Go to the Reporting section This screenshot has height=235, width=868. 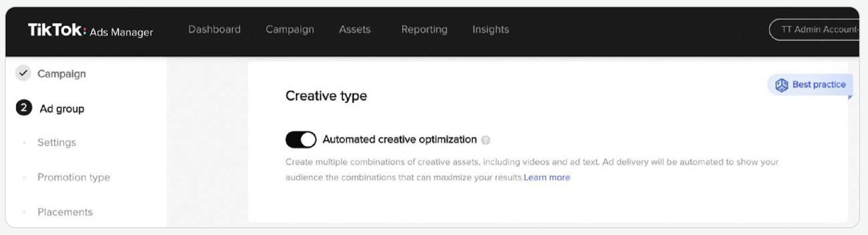pyautogui.click(x=424, y=29)
